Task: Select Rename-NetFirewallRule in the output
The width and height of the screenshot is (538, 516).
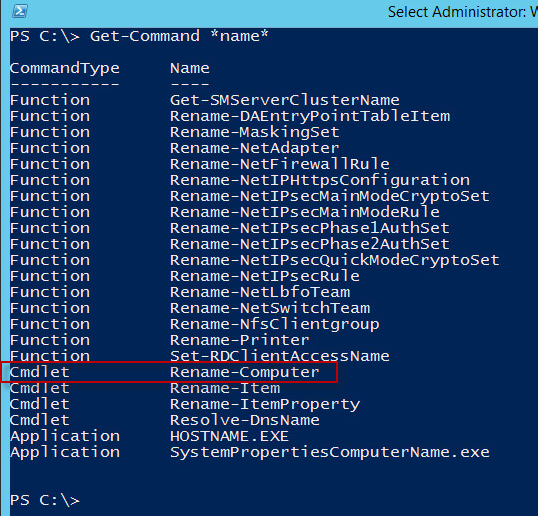Action: click(280, 164)
